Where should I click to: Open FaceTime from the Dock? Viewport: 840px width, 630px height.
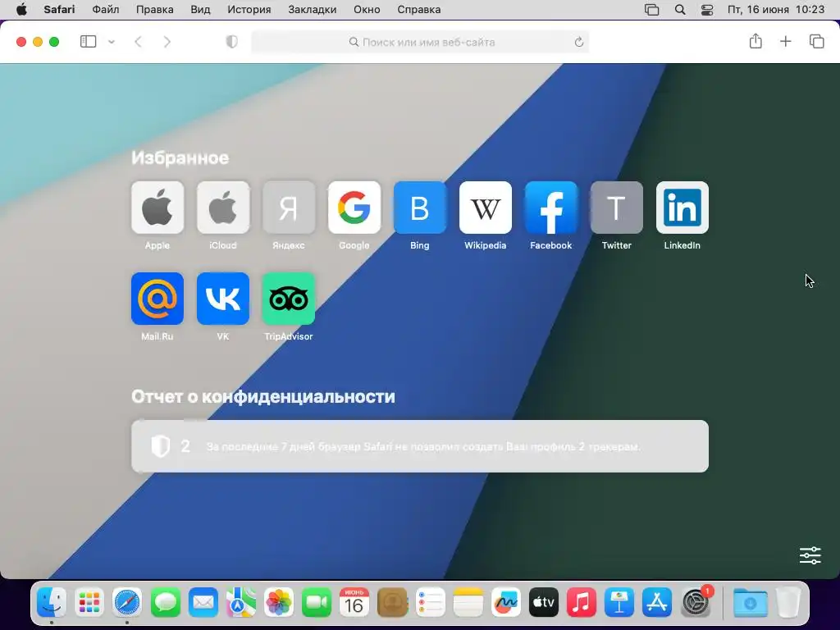click(x=317, y=603)
